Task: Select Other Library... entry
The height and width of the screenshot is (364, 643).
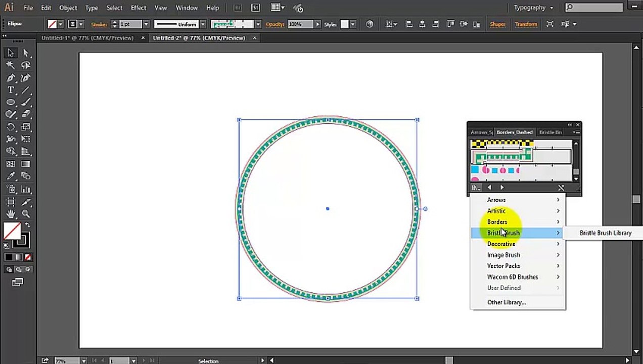Action: (507, 302)
